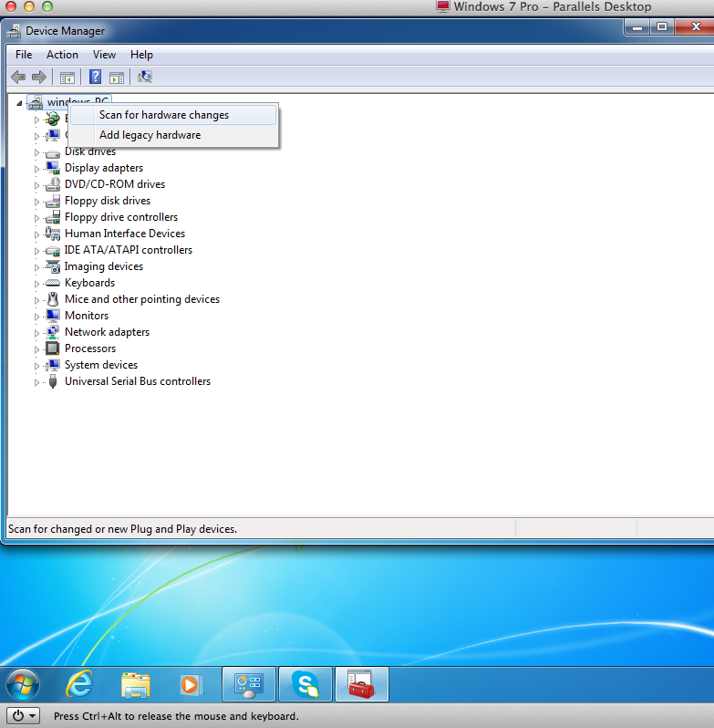The width and height of the screenshot is (714, 728).
Task: Expand the Monitors node
Action: [x=36, y=317]
